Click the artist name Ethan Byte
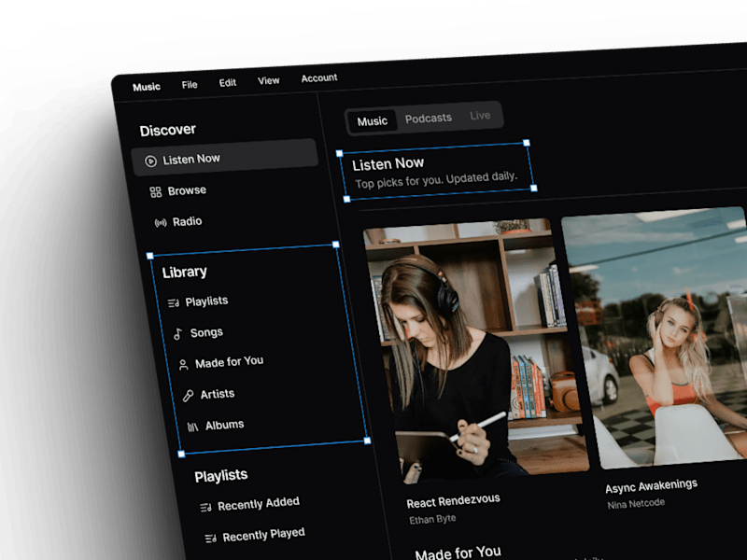 coord(432,520)
